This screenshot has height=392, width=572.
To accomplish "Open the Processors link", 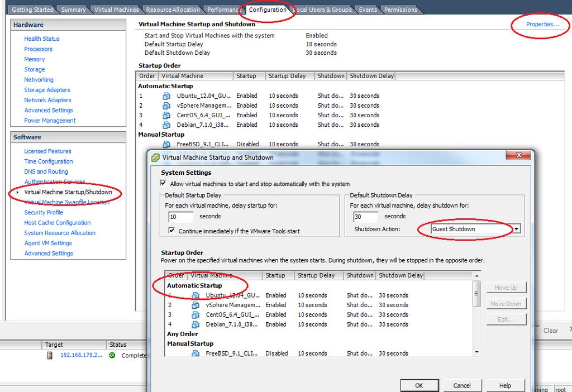I will (x=39, y=49).
